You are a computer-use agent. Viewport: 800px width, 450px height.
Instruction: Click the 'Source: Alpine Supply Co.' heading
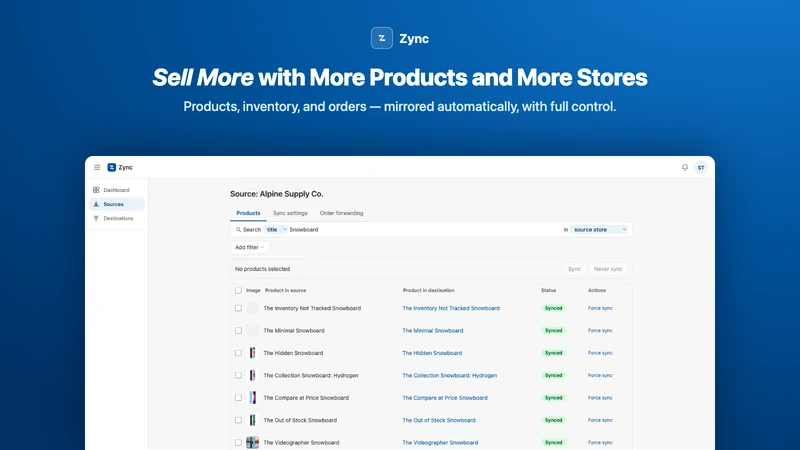[277, 194]
